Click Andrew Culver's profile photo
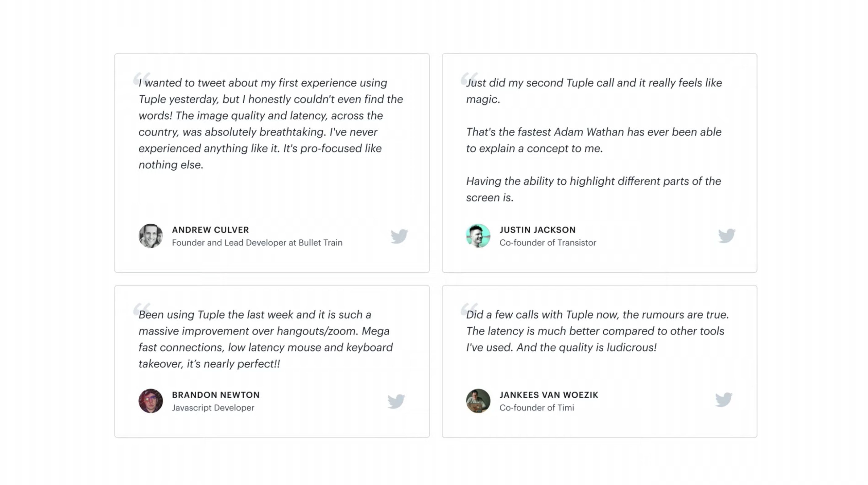 [151, 236]
